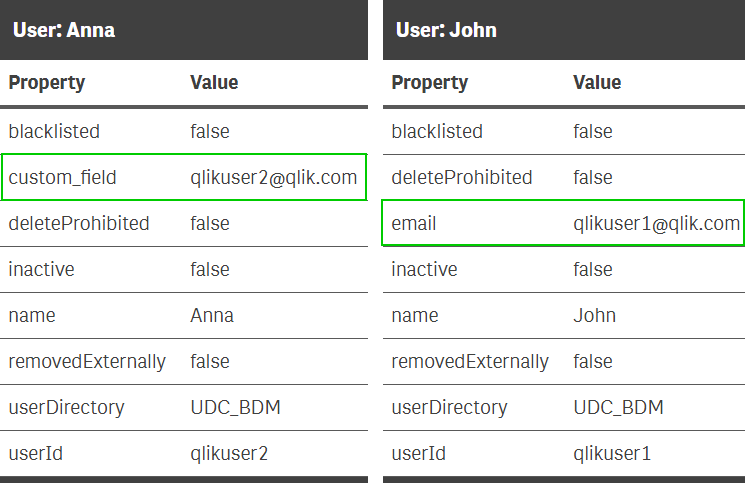Select the email property cell for John
The width and height of the screenshot is (745, 483).
[414, 224]
